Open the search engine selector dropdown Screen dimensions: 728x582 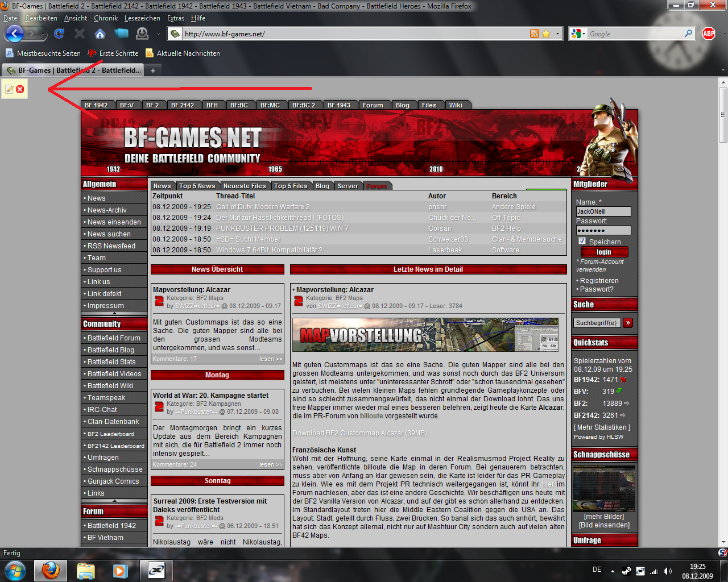(x=584, y=34)
